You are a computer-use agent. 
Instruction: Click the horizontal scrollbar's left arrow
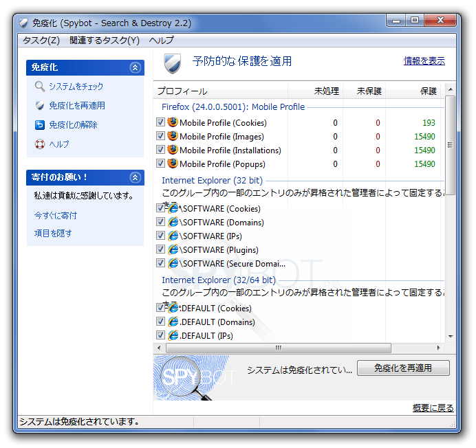[x=160, y=348]
